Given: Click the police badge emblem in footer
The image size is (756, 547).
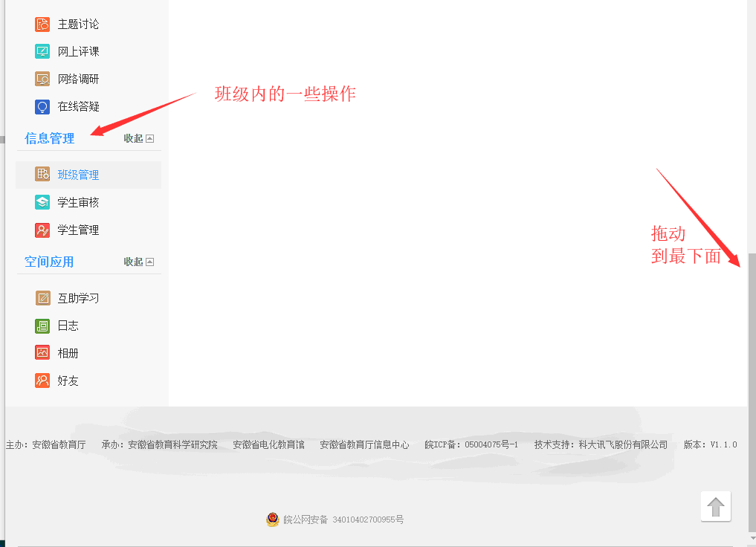Looking at the screenshot, I should (x=272, y=519).
